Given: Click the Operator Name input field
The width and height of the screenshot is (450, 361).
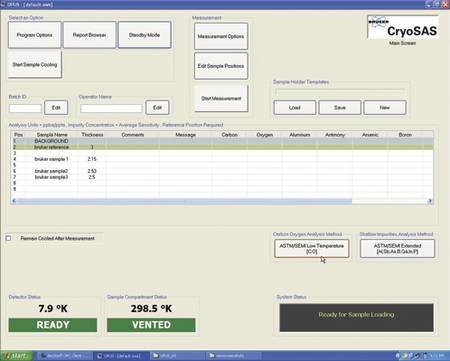Looking at the screenshot, I should click(111, 108).
